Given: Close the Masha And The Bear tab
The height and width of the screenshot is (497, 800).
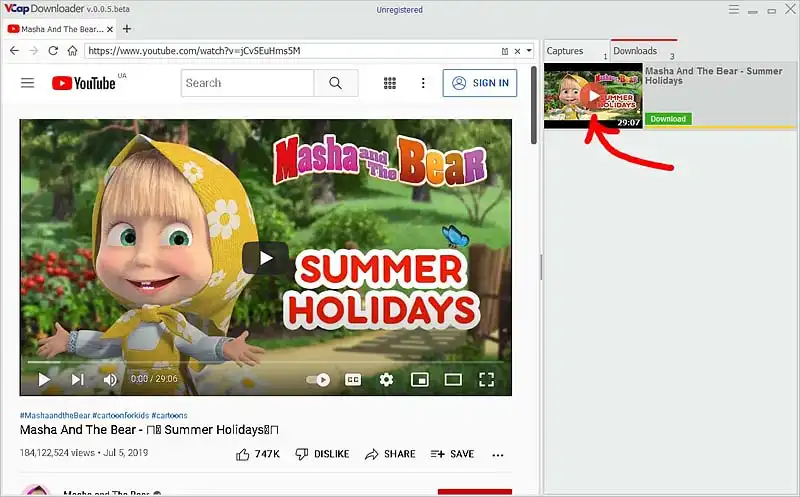Looking at the screenshot, I should point(110,30).
